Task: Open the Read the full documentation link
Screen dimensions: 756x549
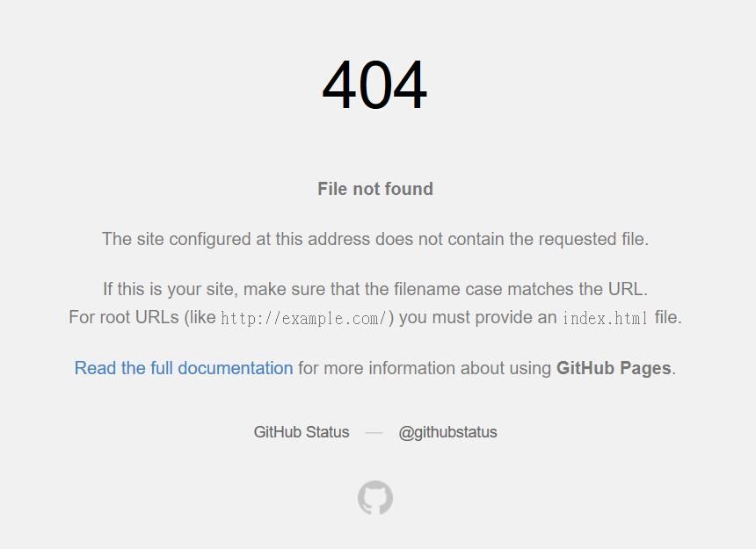Action: coord(184,368)
